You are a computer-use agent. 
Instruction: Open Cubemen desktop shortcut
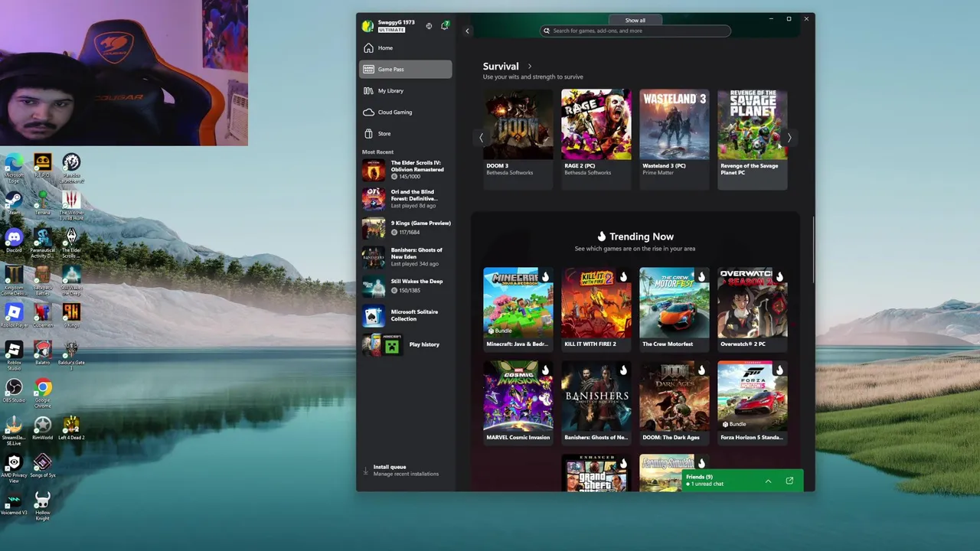42,315
